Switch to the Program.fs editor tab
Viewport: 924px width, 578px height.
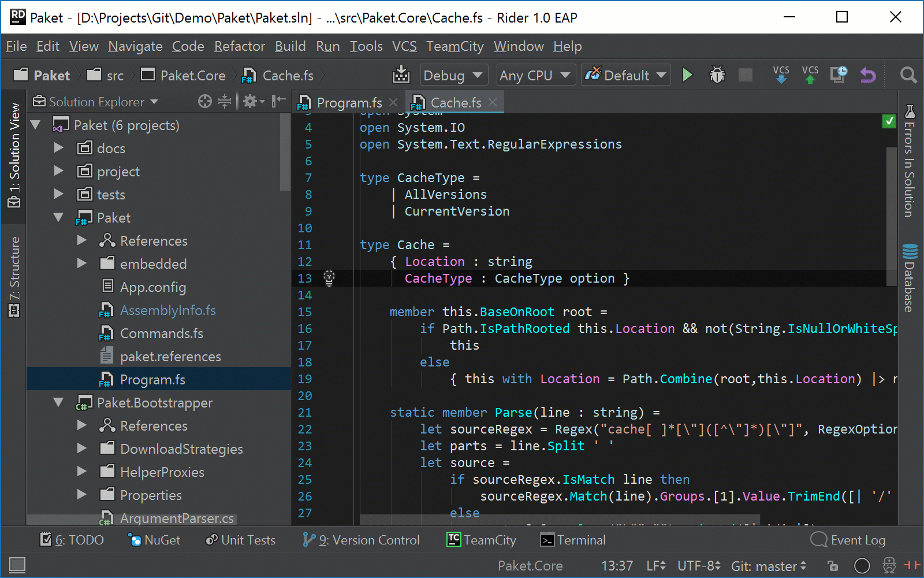349,103
